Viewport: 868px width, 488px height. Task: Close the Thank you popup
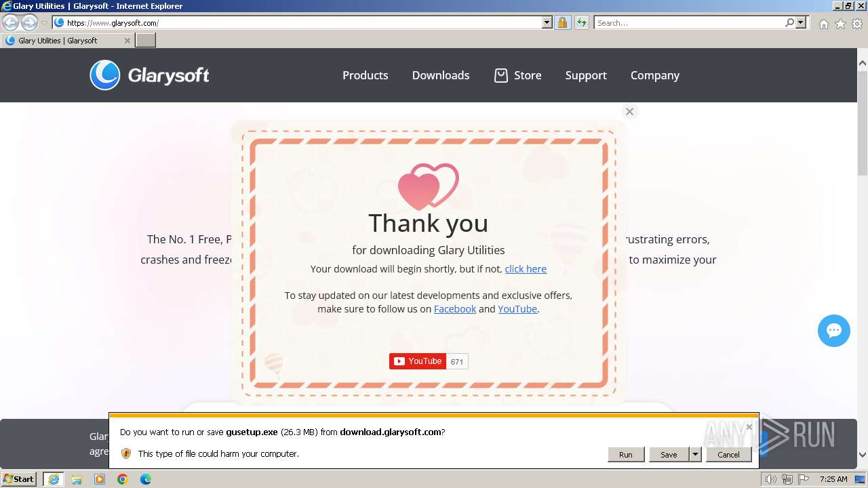coord(629,112)
